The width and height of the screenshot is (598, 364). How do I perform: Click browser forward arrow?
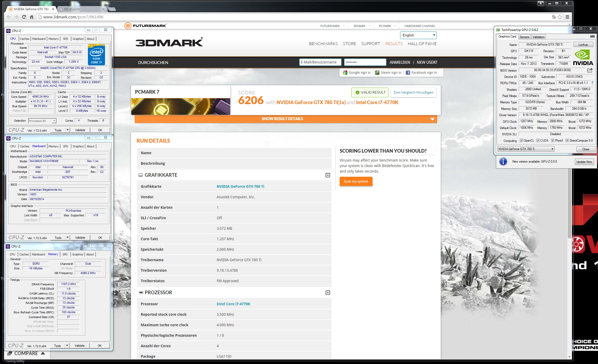[x=16, y=17]
